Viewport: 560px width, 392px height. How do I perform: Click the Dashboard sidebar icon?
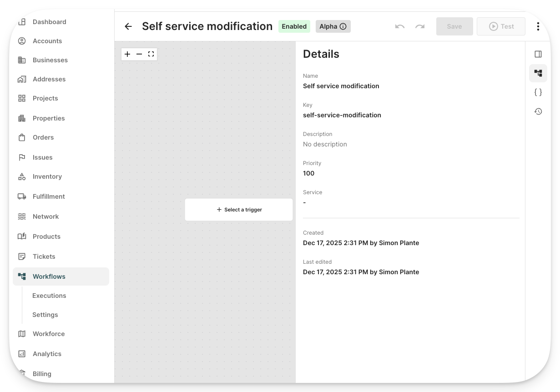[22, 22]
